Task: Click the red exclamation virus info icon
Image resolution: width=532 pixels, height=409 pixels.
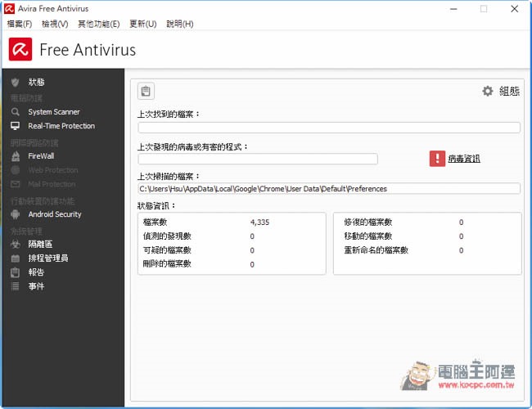Action: click(437, 159)
